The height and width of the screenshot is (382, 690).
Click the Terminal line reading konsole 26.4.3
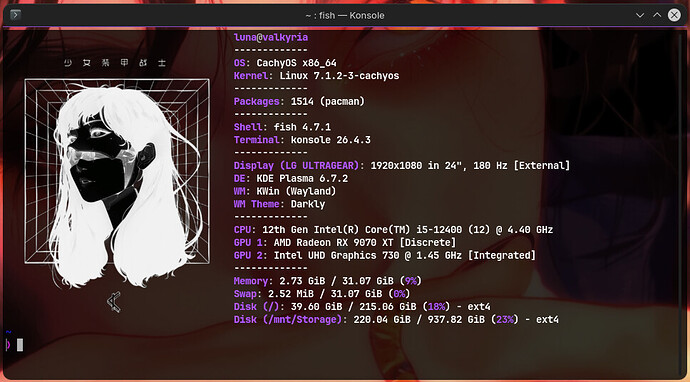coord(302,140)
